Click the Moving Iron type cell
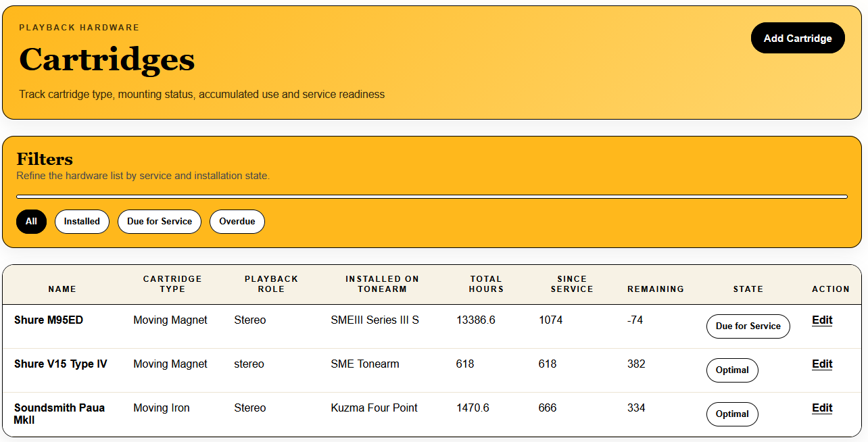 162,408
